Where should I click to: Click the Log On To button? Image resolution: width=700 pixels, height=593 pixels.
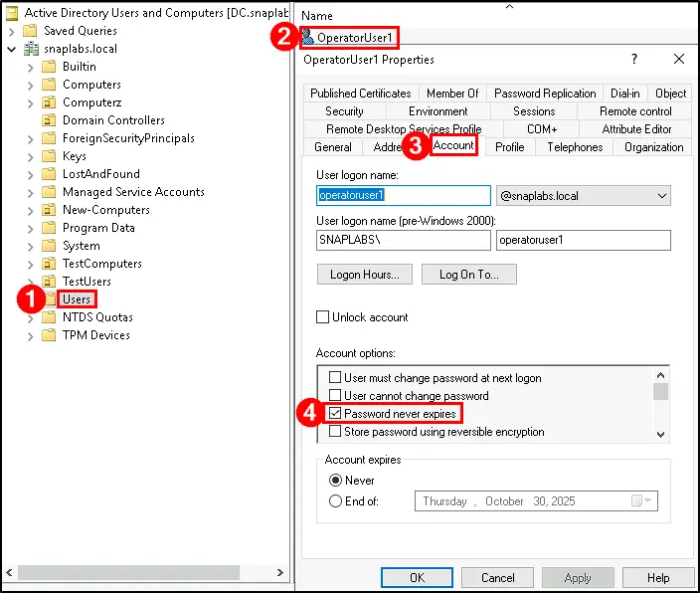click(468, 274)
